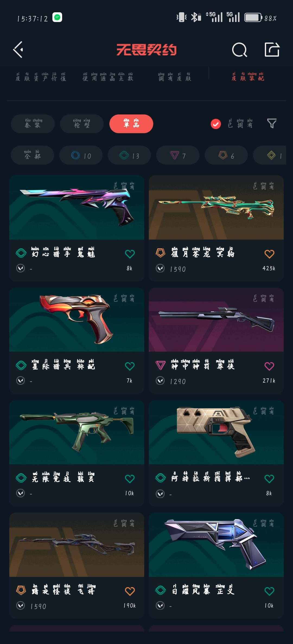The width and height of the screenshot is (293, 644).
Task: Tap the share export icon
Action: point(272,49)
